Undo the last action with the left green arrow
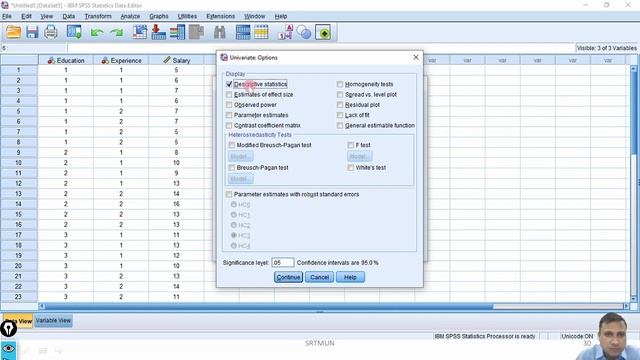This screenshot has width=640, height=360. point(97,33)
